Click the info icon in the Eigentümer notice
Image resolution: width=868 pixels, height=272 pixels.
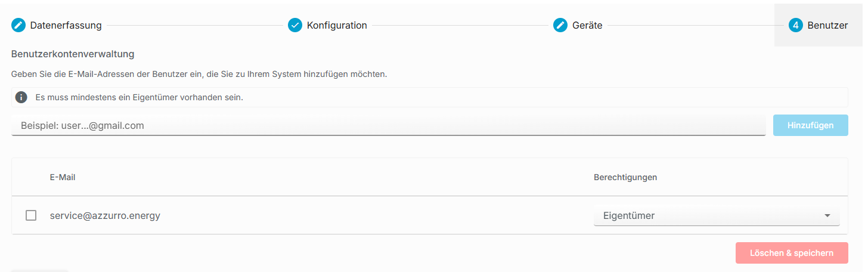coord(21,97)
